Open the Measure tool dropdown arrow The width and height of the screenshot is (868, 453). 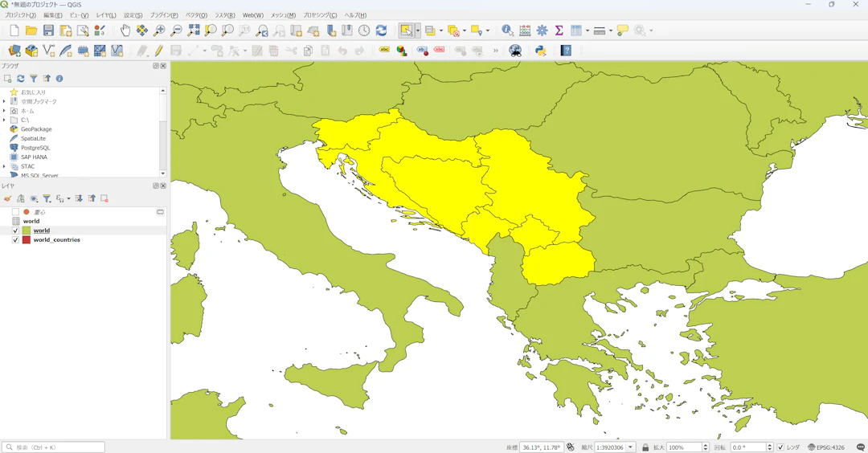[611, 31]
